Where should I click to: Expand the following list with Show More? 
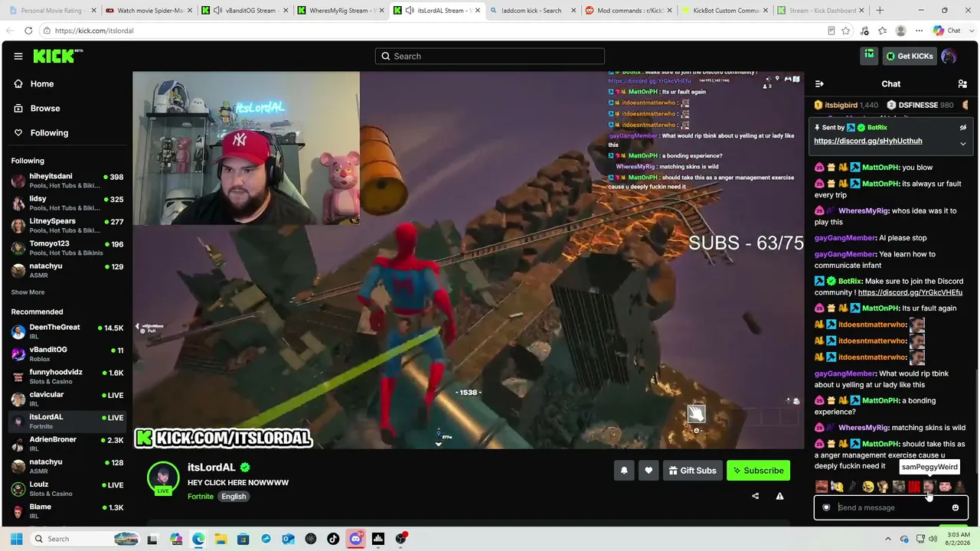click(28, 292)
